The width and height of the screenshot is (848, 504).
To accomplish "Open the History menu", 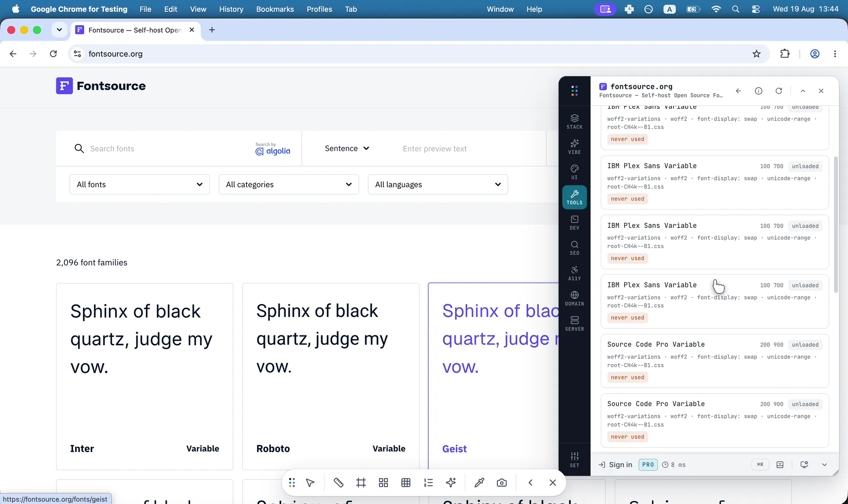I will [x=231, y=9].
